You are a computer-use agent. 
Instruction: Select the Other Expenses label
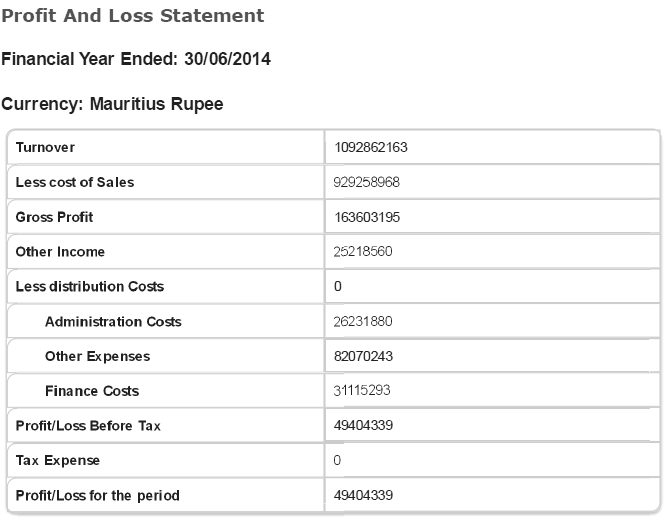(x=97, y=356)
